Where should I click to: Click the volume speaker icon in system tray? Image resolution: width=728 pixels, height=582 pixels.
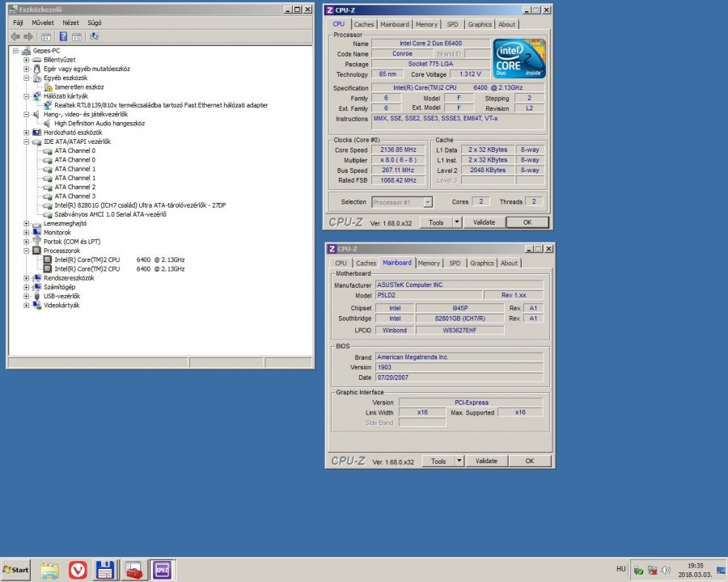point(664,571)
